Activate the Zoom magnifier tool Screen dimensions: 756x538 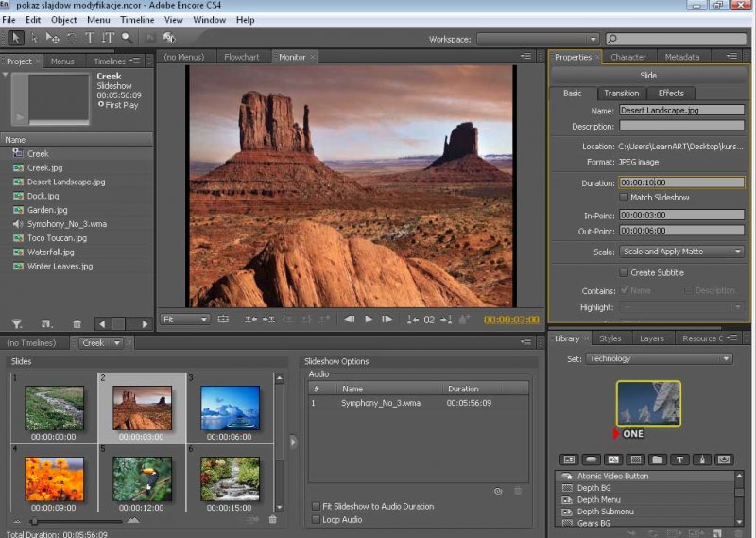pyautogui.click(x=126, y=38)
